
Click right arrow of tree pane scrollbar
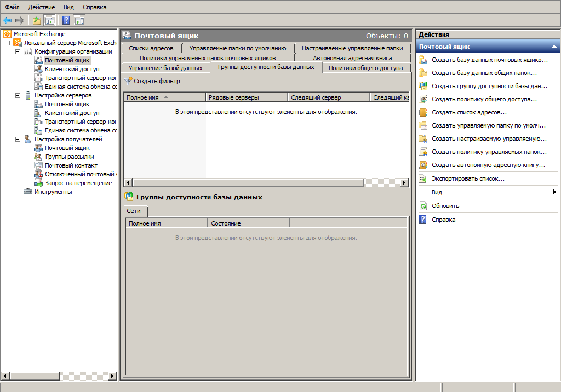click(112, 376)
